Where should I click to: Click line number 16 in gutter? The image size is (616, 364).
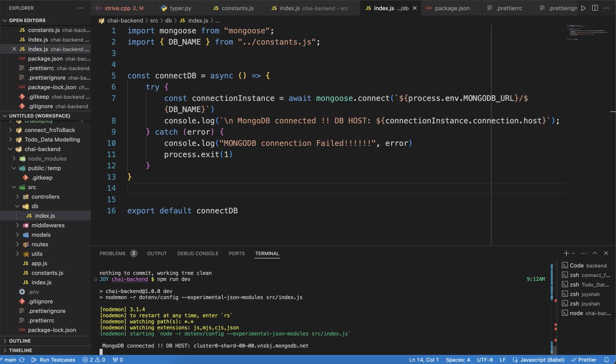click(111, 210)
